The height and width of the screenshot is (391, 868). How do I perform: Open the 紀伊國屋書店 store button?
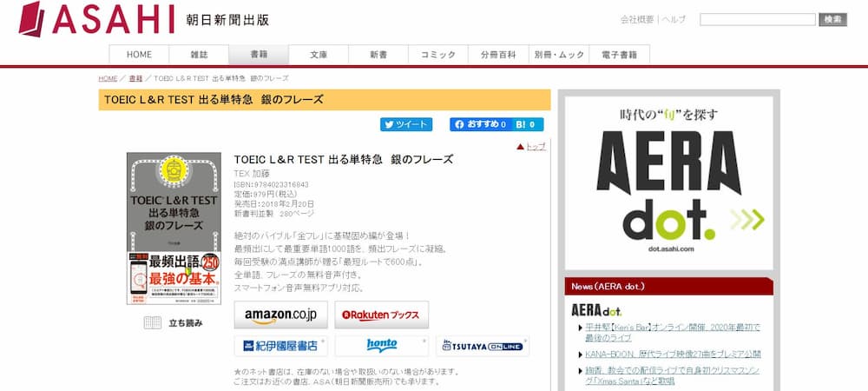click(x=280, y=346)
